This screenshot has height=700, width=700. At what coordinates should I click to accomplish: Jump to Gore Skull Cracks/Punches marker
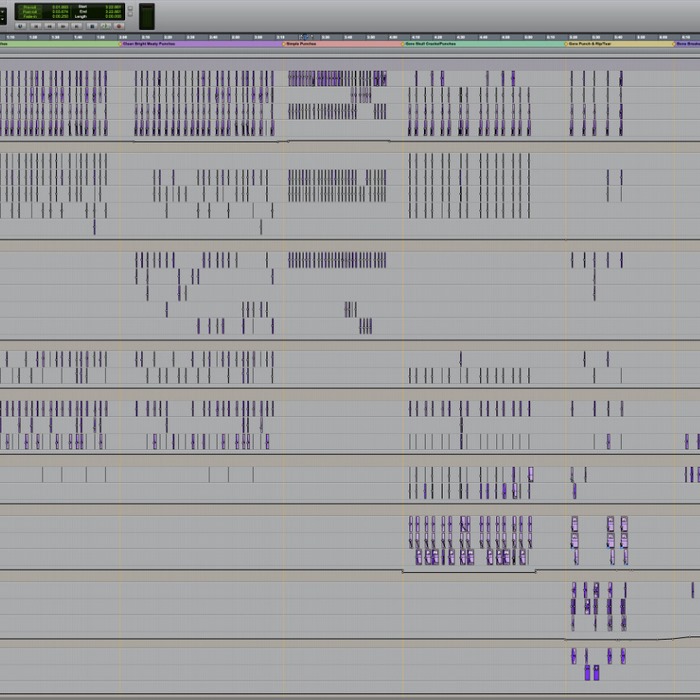(430, 44)
